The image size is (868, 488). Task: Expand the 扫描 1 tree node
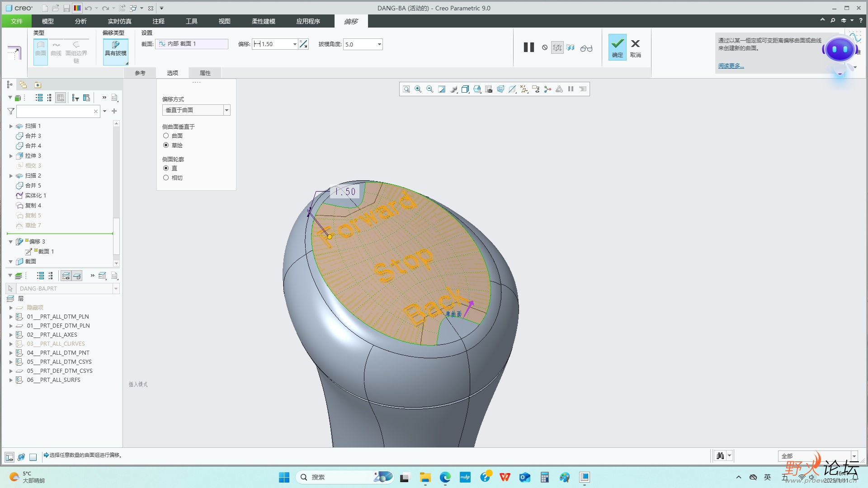pos(11,126)
